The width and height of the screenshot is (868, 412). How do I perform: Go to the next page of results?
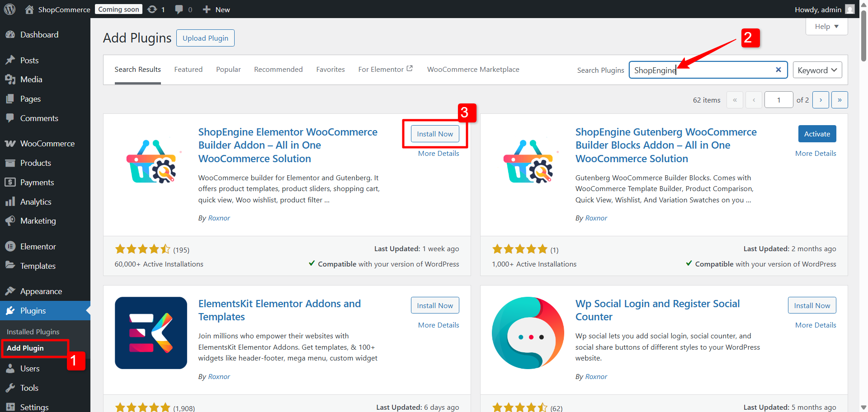(x=821, y=99)
